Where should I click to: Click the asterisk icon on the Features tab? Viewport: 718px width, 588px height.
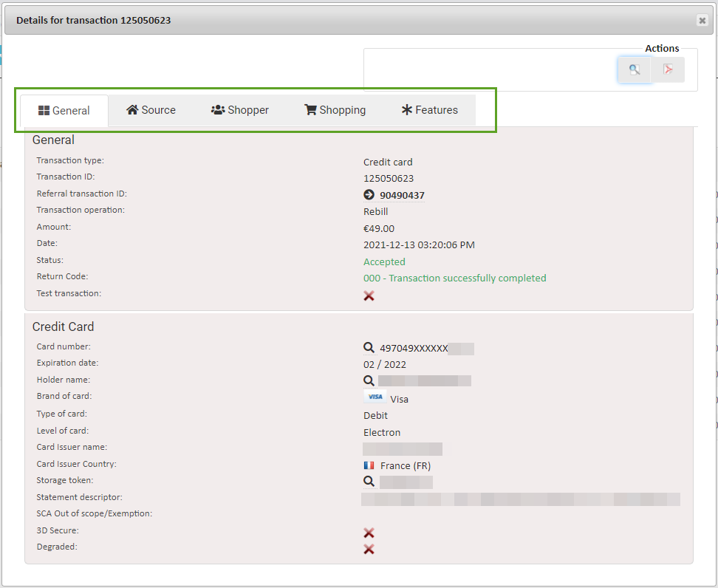pos(406,109)
